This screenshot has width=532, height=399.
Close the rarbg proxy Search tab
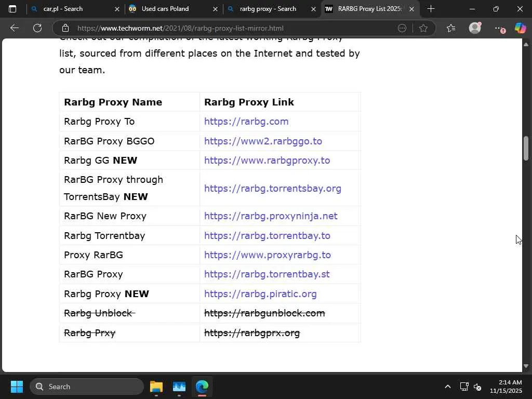click(x=313, y=9)
